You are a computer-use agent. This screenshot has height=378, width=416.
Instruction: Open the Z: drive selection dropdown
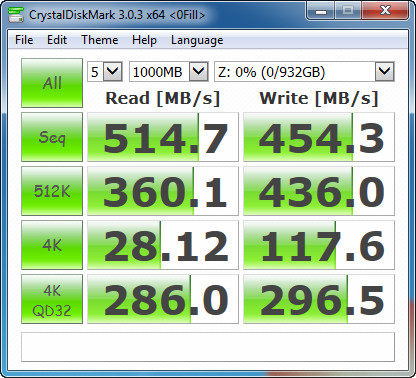pos(304,71)
